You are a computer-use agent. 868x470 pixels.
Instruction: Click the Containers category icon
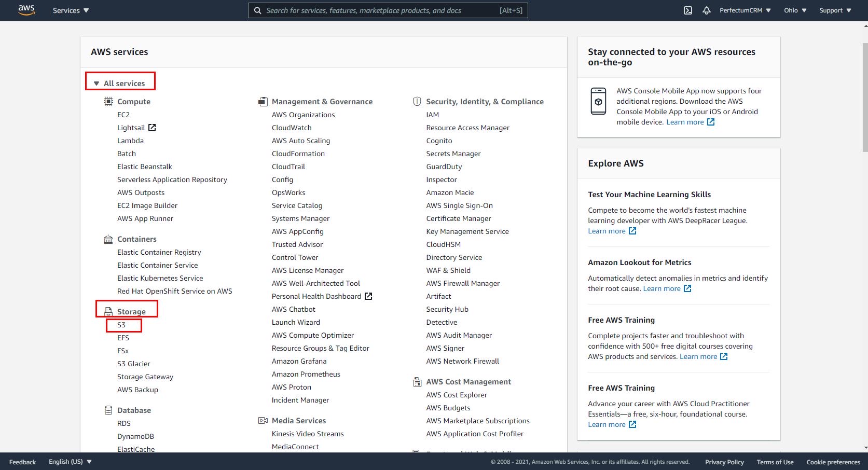click(108, 239)
